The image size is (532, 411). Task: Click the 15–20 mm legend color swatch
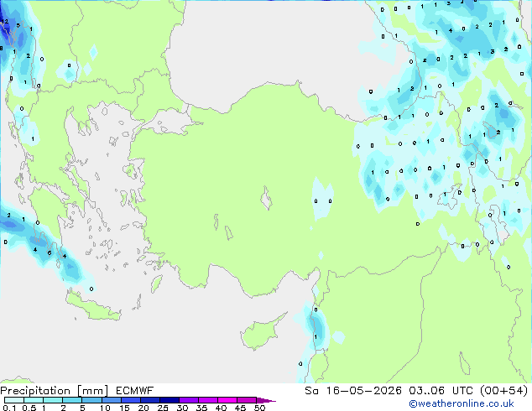131,400
